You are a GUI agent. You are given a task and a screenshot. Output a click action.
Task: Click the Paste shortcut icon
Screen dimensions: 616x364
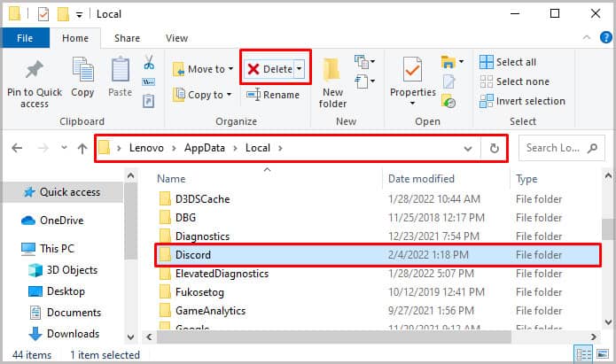(x=149, y=101)
